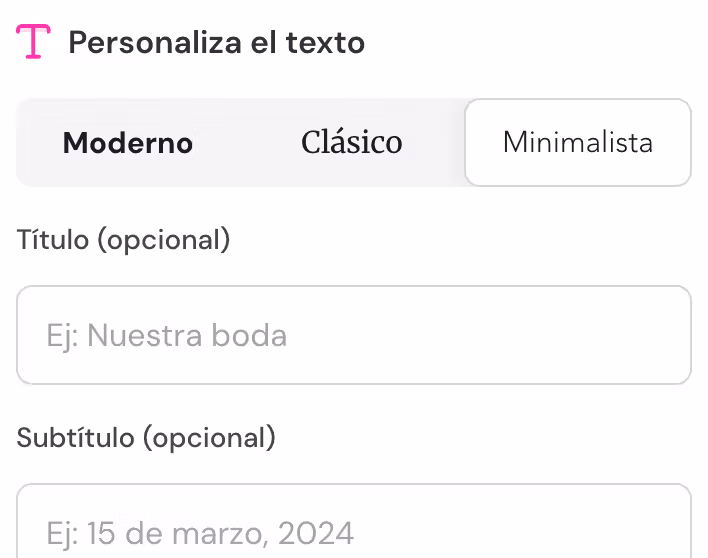Place cursor in the optional subtitle box
Image resolution: width=708 pixels, height=558 pixels.
click(x=354, y=525)
